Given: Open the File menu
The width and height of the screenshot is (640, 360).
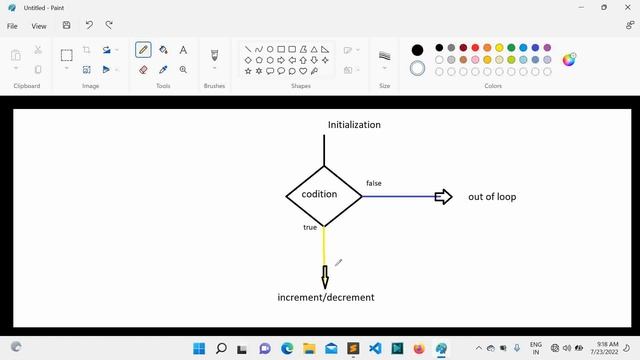Looking at the screenshot, I should (12, 26).
